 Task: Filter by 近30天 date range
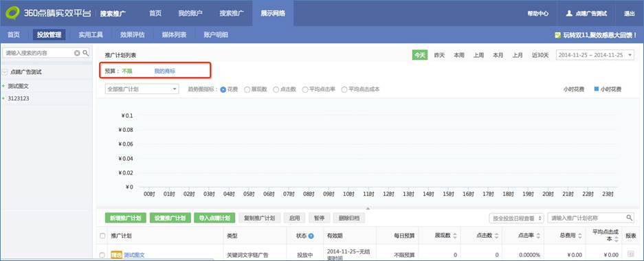(x=540, y=55)
